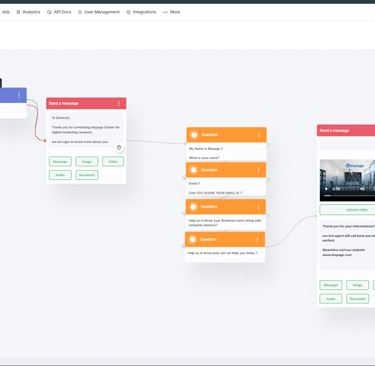Seek along the video progress bar
The width and height of the screenshot is (375, 366).
[349, 196]
